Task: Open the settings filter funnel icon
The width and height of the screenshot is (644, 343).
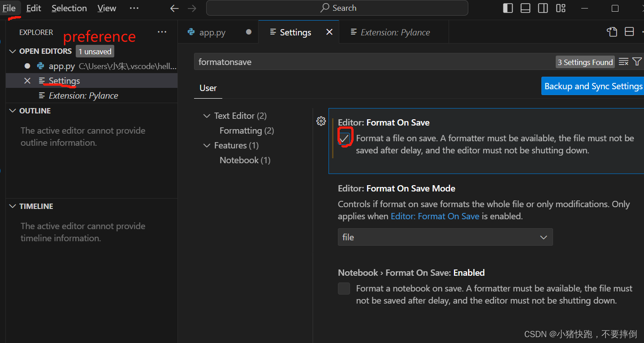Action: [x=637, y=62]
